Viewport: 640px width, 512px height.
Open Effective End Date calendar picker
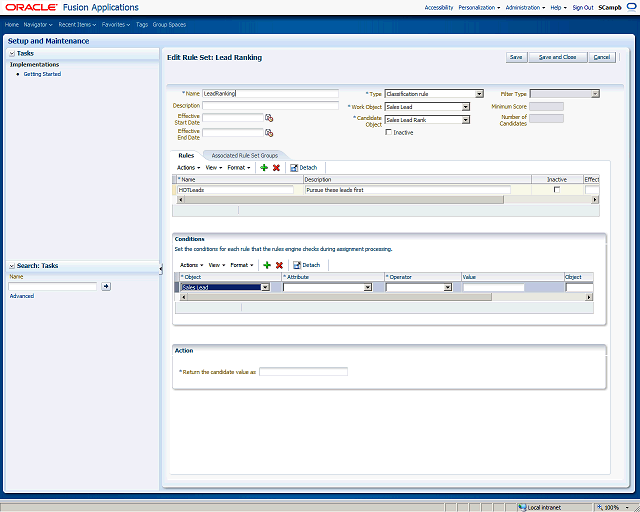tap(269, 133)
